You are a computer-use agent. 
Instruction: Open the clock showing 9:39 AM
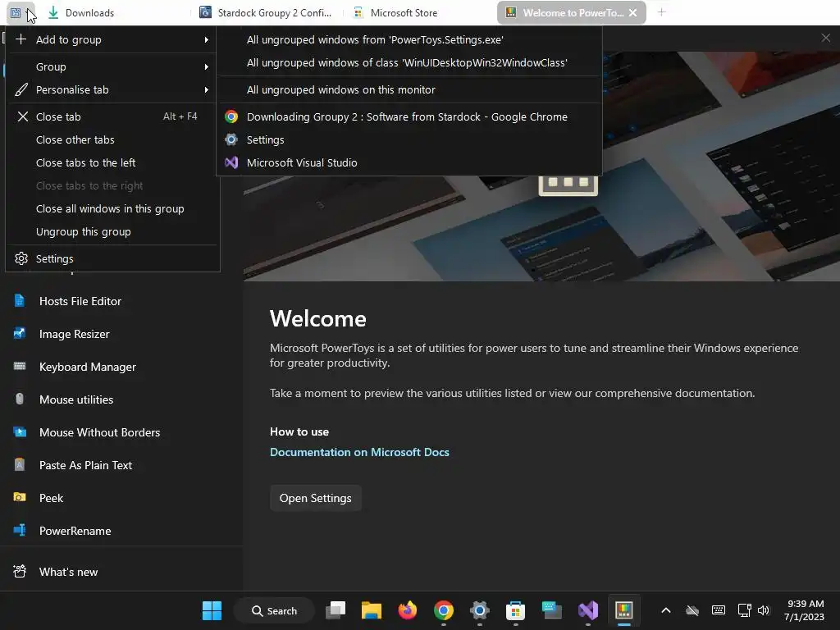coord(804,610)
